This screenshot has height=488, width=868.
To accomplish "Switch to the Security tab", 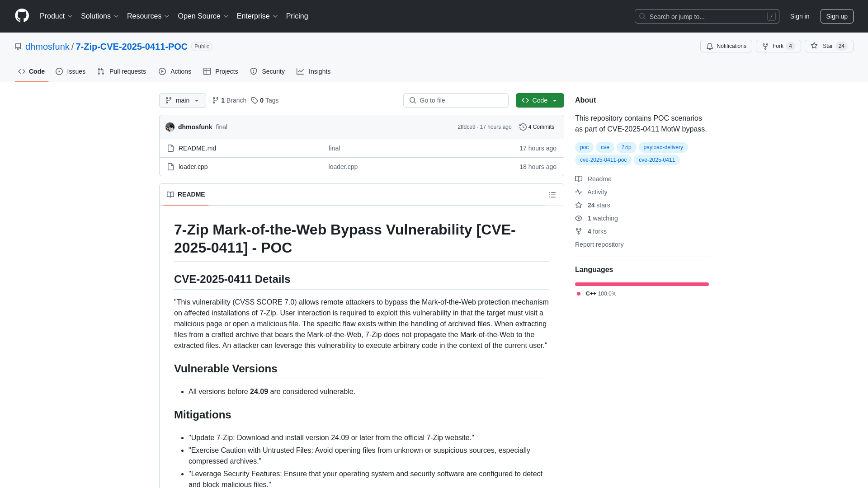I will (268, 71).
